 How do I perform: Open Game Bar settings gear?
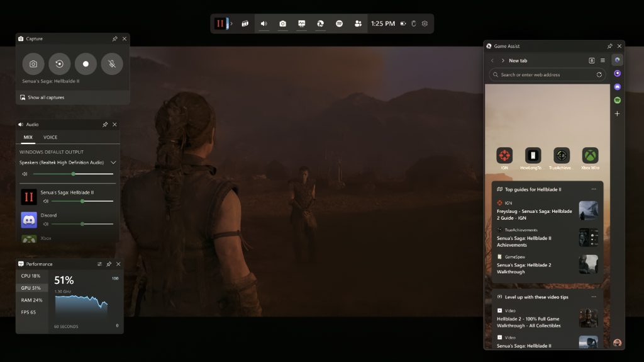425,23
